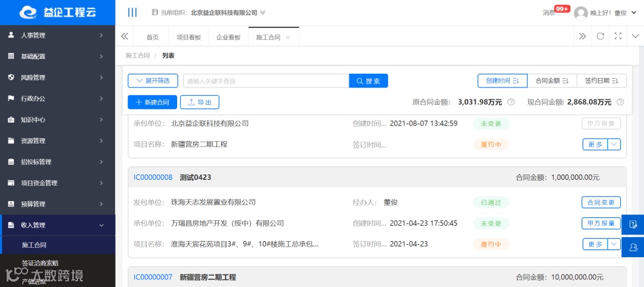Screen dimensions: 644x287
Task: Expand the 行政办公 menu
Action: click(x=101, y=98)
